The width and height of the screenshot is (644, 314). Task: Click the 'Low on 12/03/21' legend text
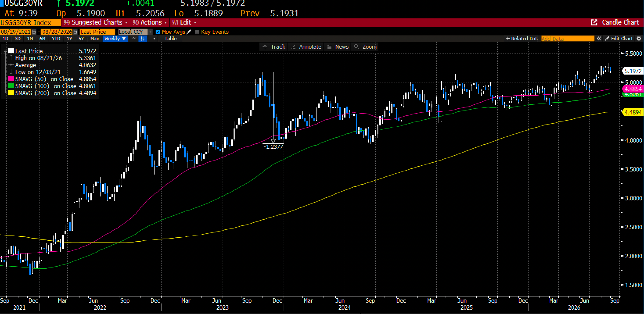[38, 72]
